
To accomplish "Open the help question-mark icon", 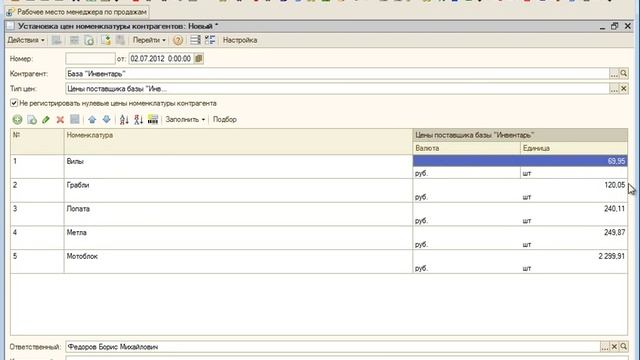I will [178, 40].
